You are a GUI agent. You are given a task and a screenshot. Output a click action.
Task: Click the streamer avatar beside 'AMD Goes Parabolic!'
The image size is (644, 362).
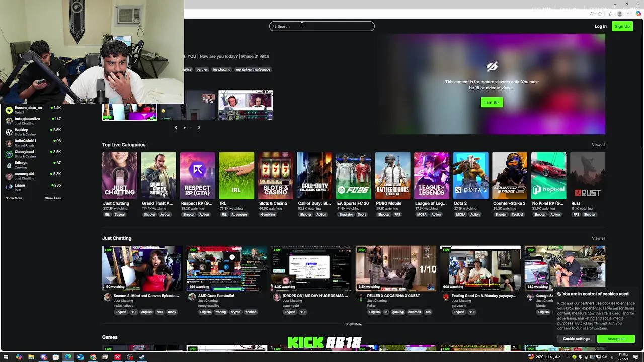(192, 297)
